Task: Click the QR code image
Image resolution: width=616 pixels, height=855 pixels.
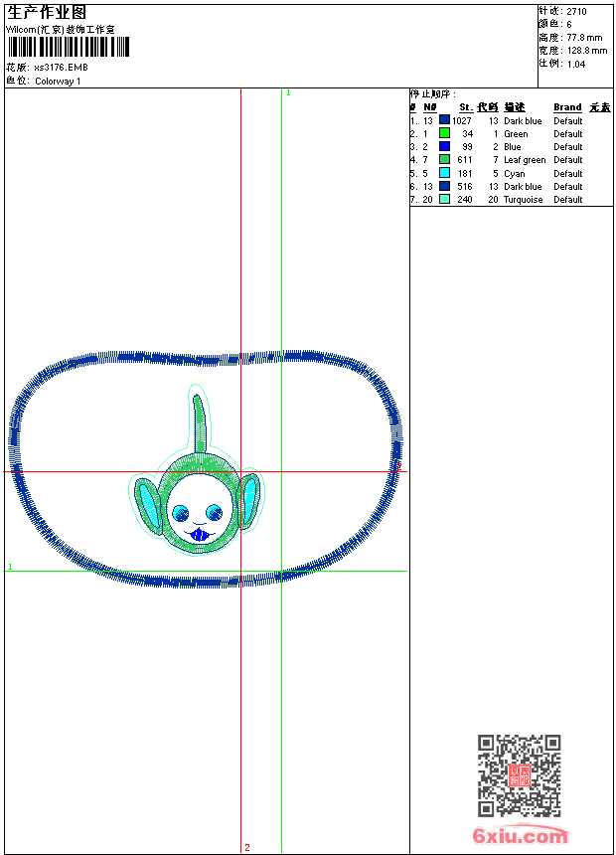Action: [x=519, y=775]
